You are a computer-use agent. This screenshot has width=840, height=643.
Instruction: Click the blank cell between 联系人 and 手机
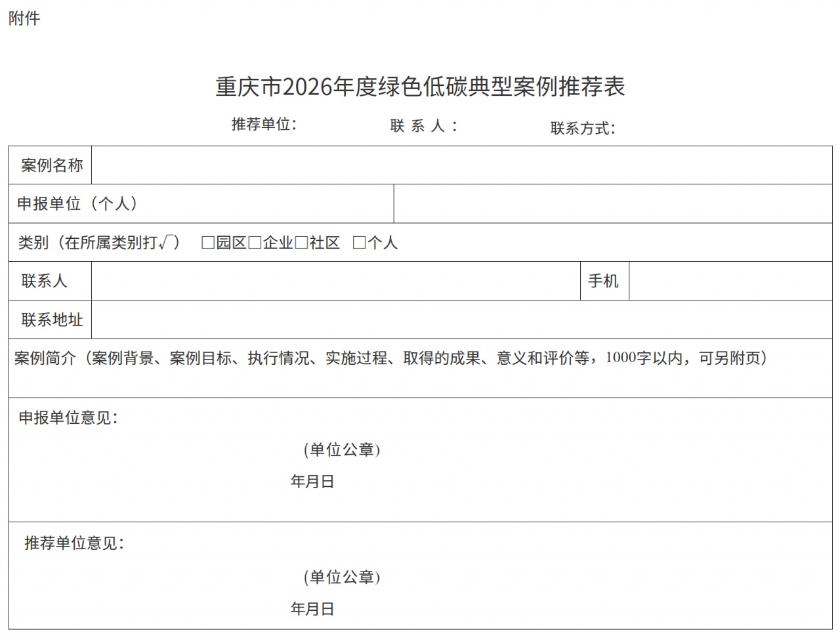pos(336,281)
